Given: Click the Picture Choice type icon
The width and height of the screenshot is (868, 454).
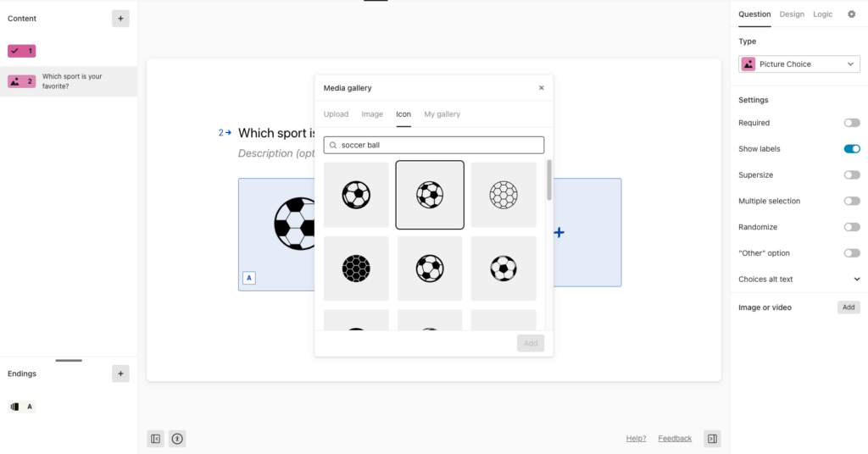Looking at the screenshot, I should [x=748, y=64].
